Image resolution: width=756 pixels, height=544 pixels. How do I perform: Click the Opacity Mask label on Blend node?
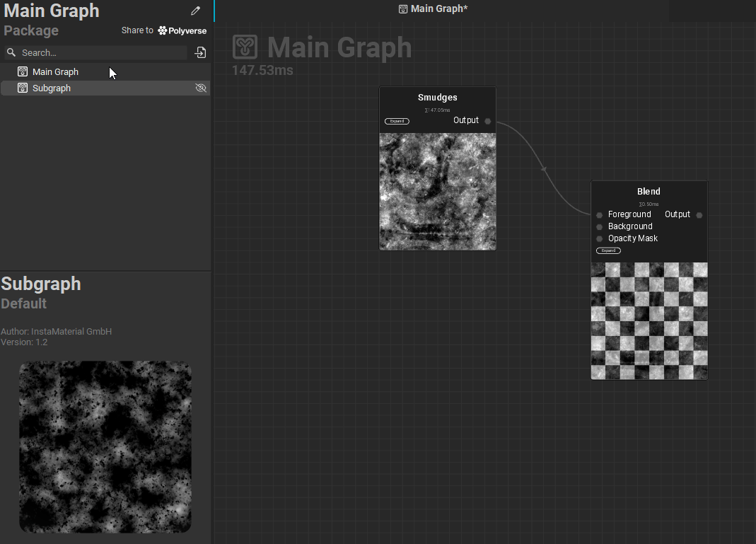coord(632,238)
